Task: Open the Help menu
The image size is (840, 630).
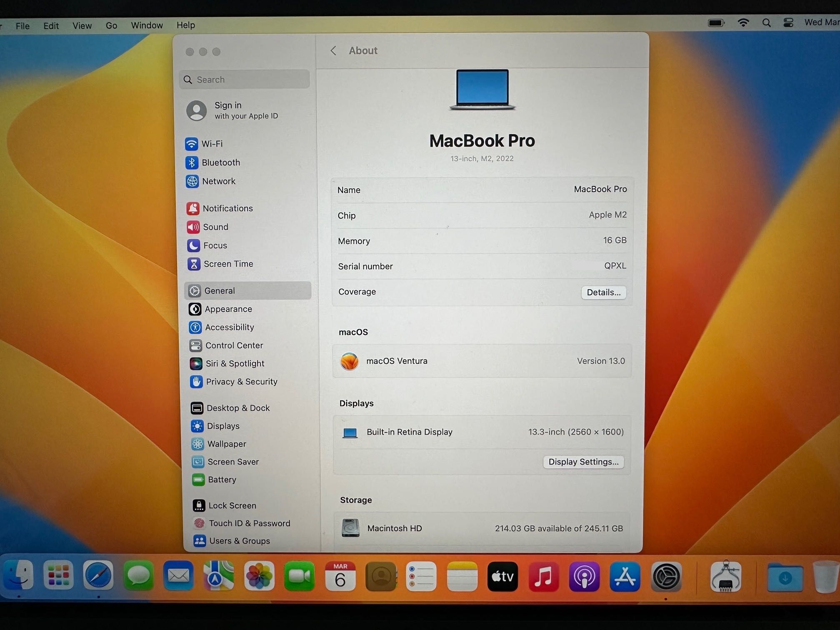Action: (x=185, y=25)
